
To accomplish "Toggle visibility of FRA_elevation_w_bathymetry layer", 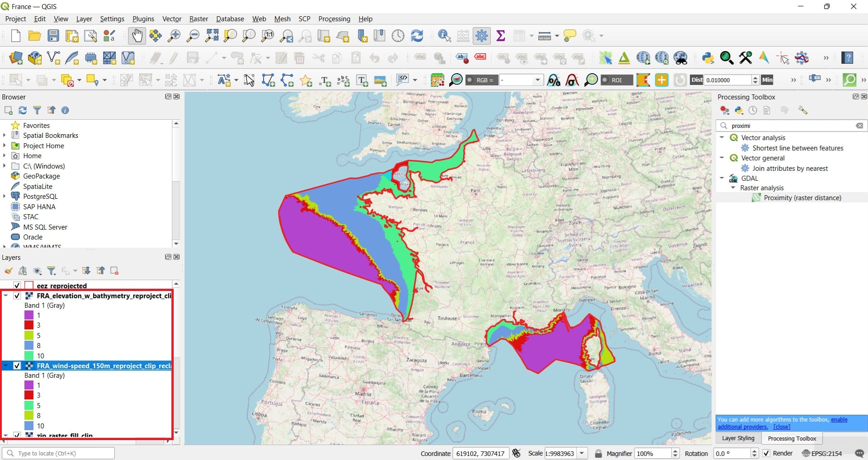I will pos(17,296).
